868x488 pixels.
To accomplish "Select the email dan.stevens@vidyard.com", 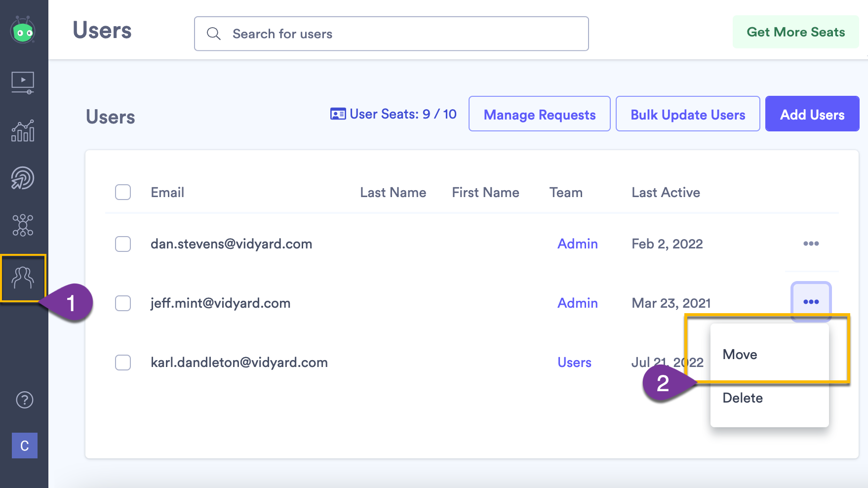I will [231, 244].
